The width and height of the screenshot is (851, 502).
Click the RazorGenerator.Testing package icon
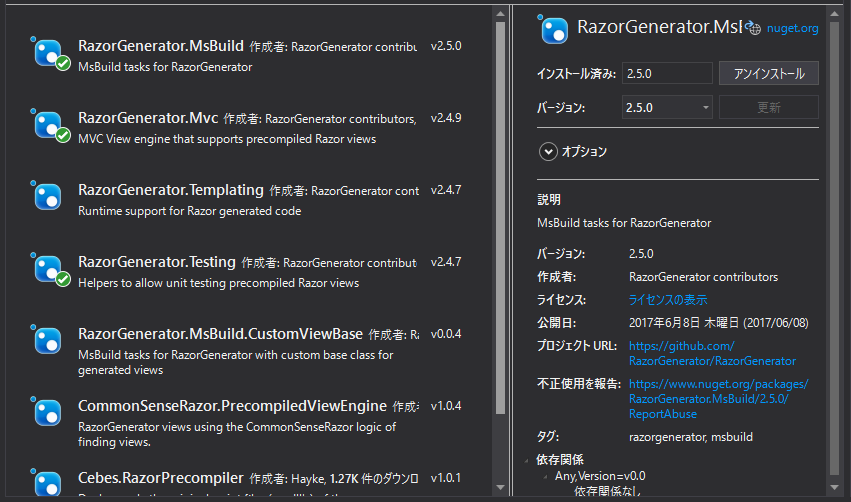(48, 269)
